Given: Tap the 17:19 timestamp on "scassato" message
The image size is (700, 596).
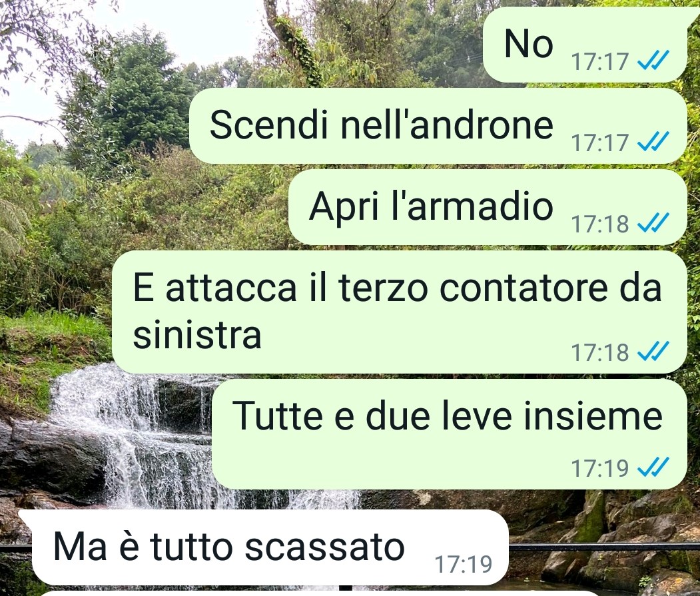Looking at the screenshot, I should click(463, 564).
